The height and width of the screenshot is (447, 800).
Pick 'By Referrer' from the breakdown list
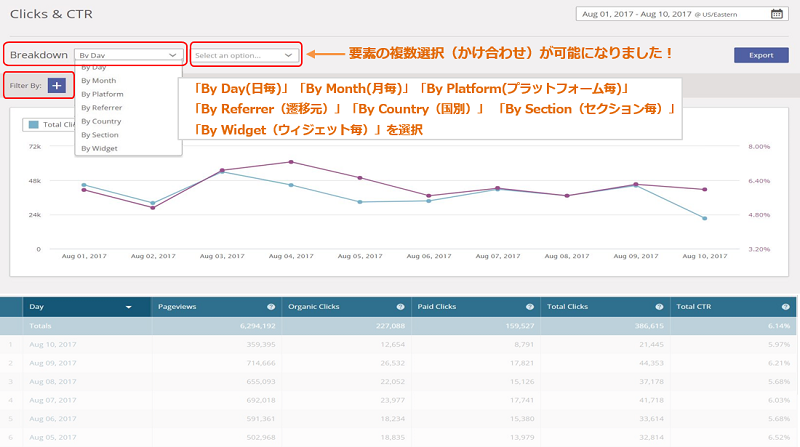pos(102,107)
